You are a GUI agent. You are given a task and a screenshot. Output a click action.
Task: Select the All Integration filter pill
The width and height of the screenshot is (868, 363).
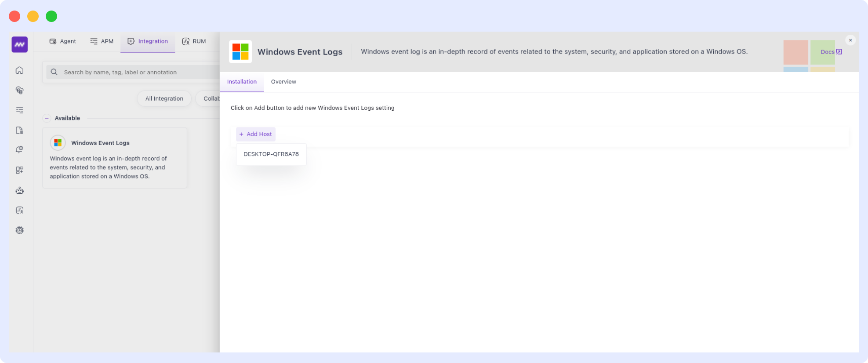point(164,98)
